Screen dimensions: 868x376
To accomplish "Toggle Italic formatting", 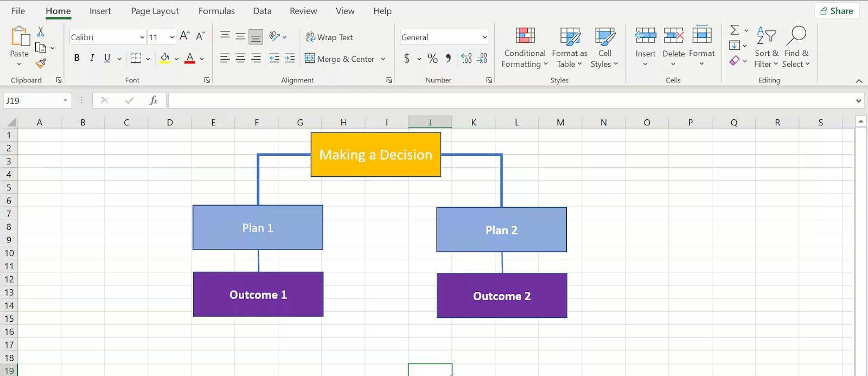I will coord(92,58).
